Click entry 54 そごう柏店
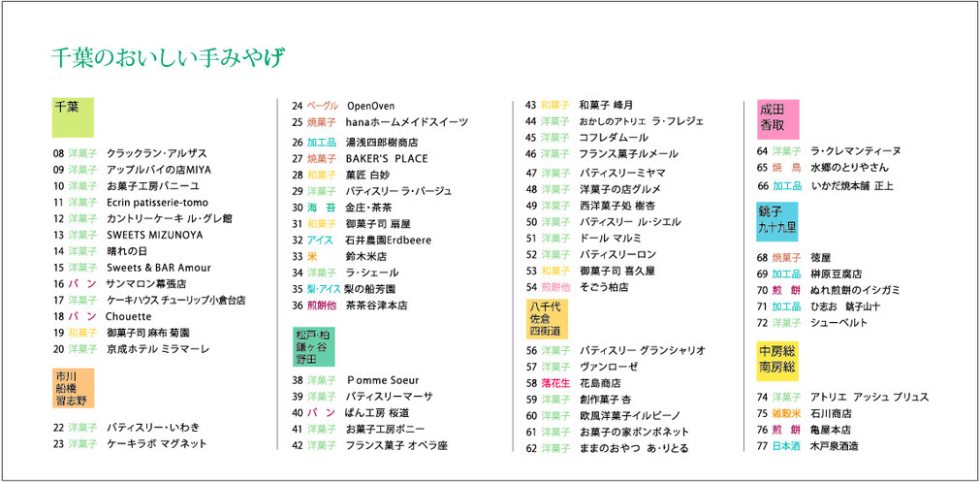Screen dimensions: 980x483 [x=577, y=286]
